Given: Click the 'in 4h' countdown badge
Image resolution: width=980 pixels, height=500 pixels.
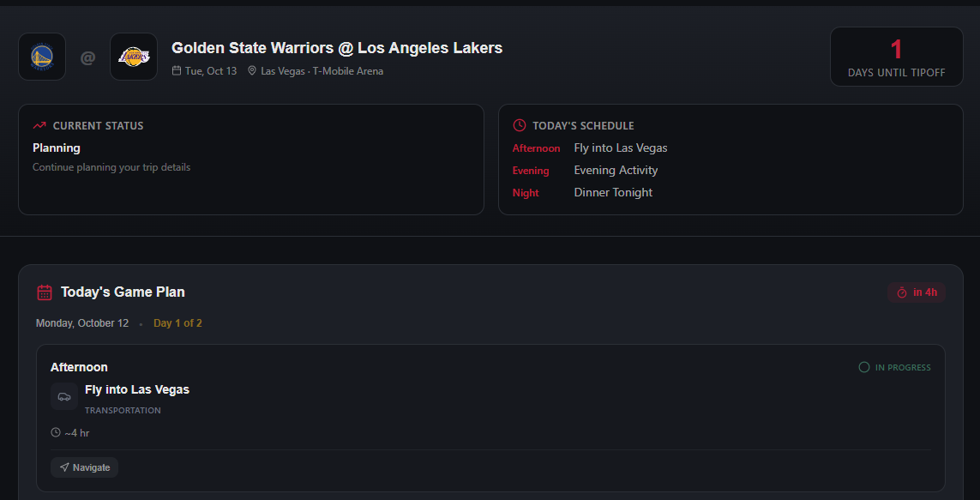Looking at the screenshot, I should click(917, 292).
